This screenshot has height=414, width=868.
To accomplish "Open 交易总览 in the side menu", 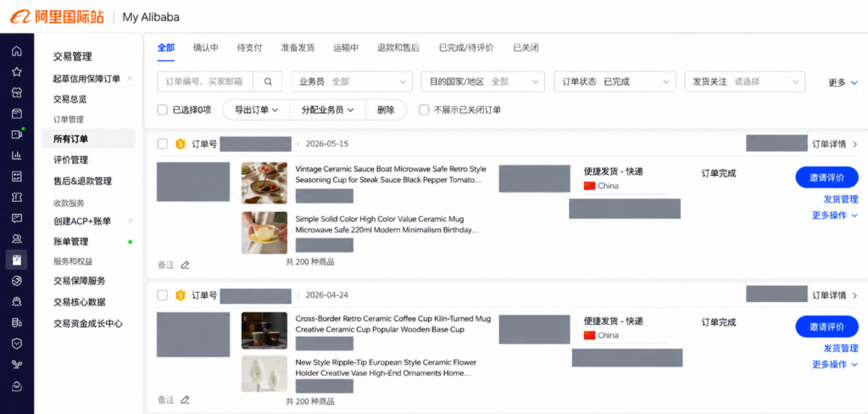I will tap(70, 99).
